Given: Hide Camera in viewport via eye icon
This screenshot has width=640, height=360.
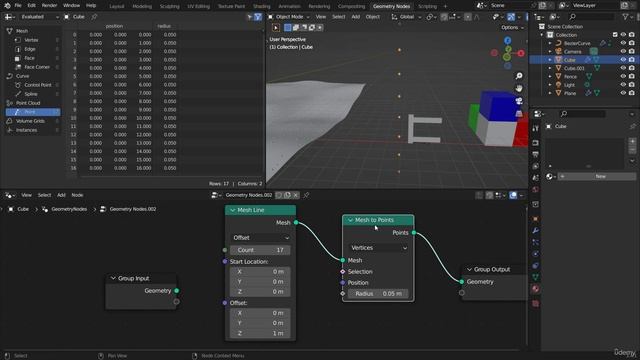Looking at the screenshot, I should pos(623,51).
